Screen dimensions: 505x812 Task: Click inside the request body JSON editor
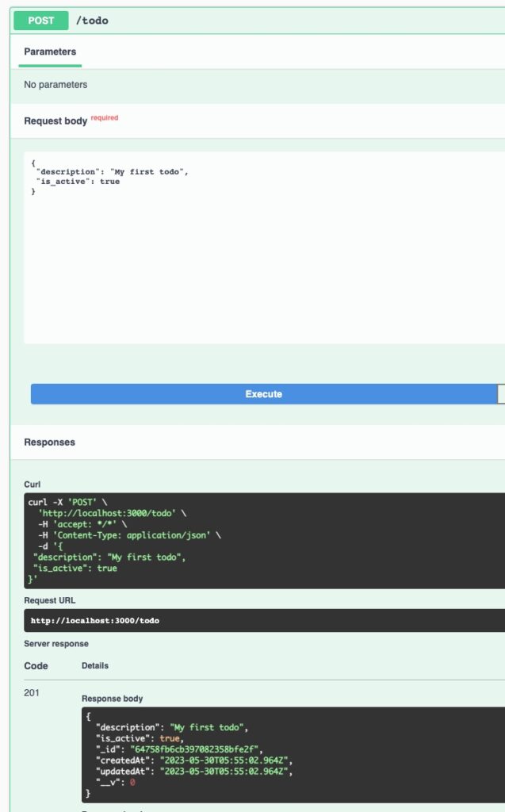click(x=262, y=262)
